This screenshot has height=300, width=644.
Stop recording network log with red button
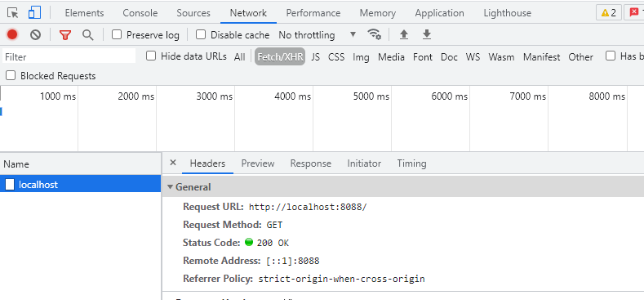[12, 35]
